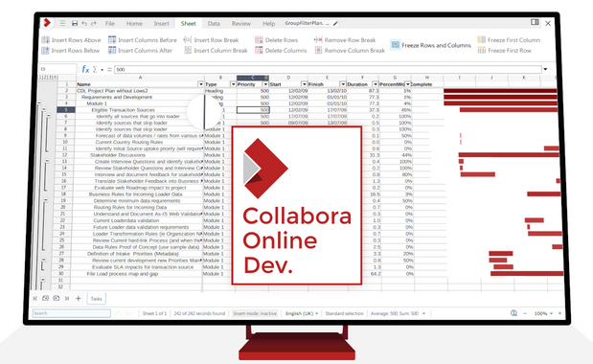This screenshot has width=593, height=364.
Task: Go to next sheet arrow
Action: click(x=56, y=298)
